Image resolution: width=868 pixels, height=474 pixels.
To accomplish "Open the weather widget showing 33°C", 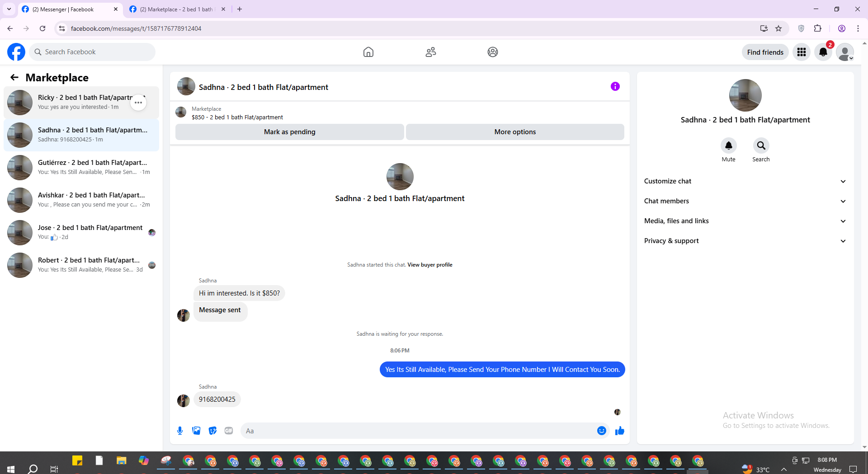I will tap(756, 469).
